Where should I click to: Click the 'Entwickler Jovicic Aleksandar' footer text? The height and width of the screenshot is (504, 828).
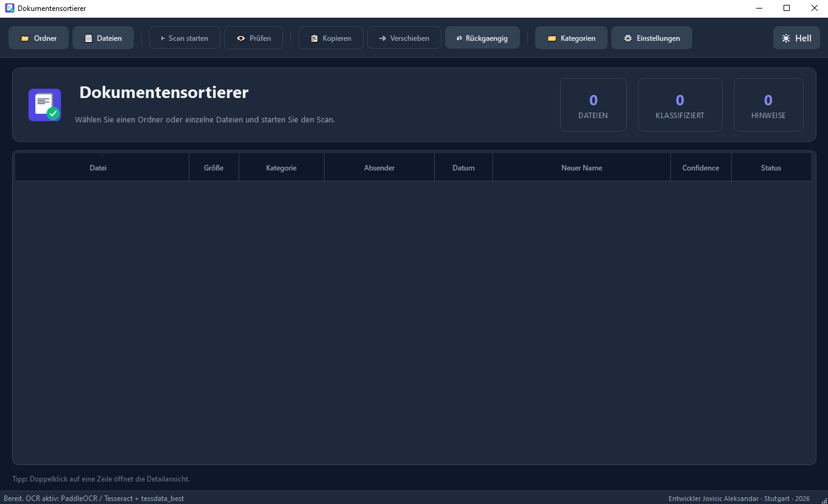[739, 499]
